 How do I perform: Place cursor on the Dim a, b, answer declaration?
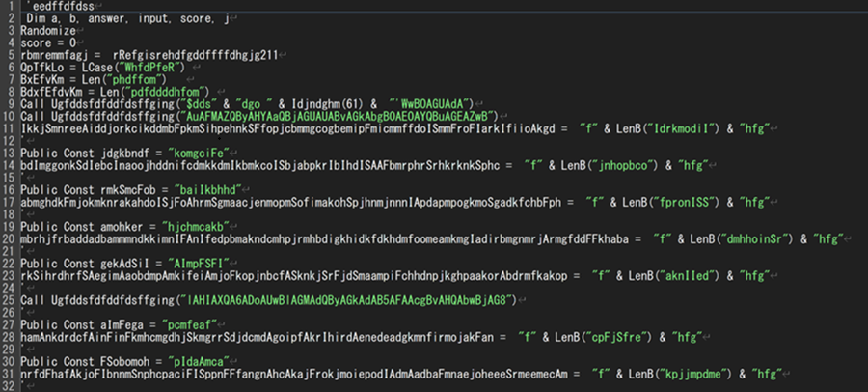(x=127, y=18)
